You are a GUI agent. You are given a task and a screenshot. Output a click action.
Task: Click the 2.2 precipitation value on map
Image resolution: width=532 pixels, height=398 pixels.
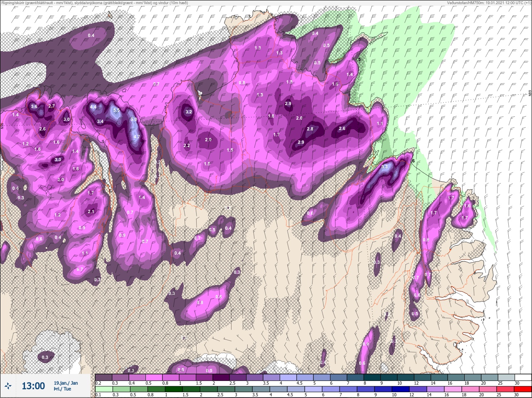point(187,145)
